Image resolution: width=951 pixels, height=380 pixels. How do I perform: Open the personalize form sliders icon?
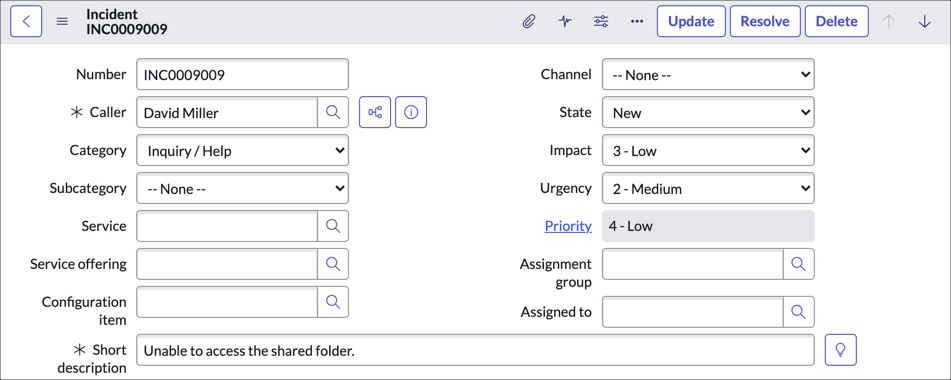click(601, 21)
